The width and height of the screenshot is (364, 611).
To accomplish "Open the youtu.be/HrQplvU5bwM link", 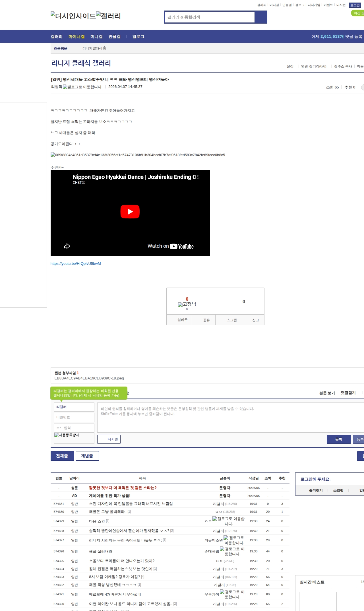I will (76, 264).
